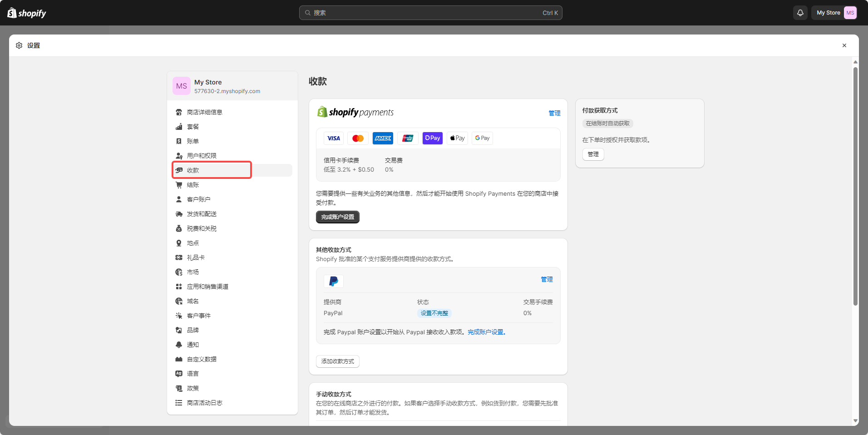
Task: Open 税费和关税 settings
Action: [232, 228]
